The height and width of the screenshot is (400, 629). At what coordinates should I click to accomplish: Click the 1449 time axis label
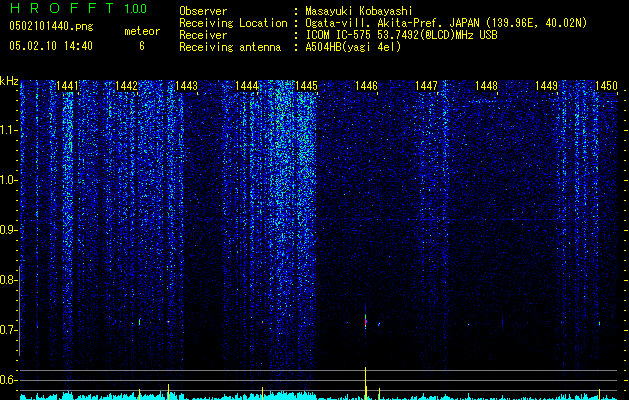coord(546,86)
